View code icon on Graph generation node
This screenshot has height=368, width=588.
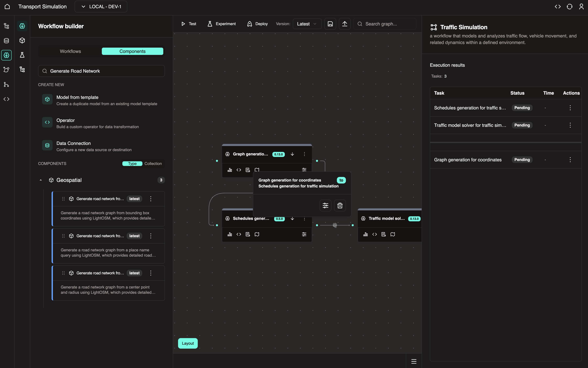click(239, 170)
